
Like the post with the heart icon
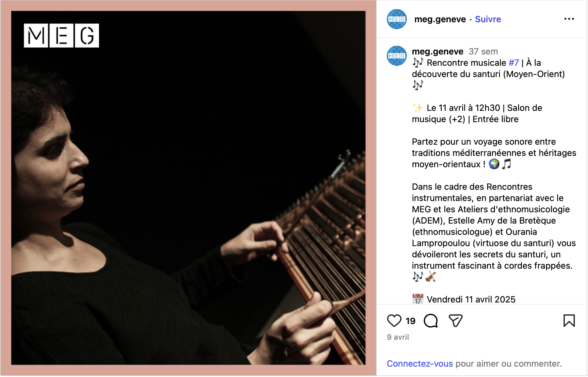394,321
